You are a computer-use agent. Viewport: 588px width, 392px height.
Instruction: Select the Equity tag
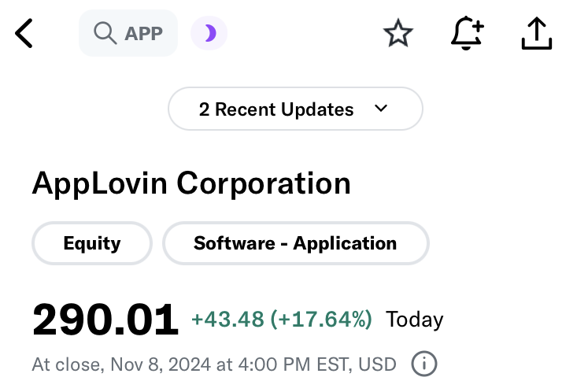pyautogui.click(x=92, y=243)
